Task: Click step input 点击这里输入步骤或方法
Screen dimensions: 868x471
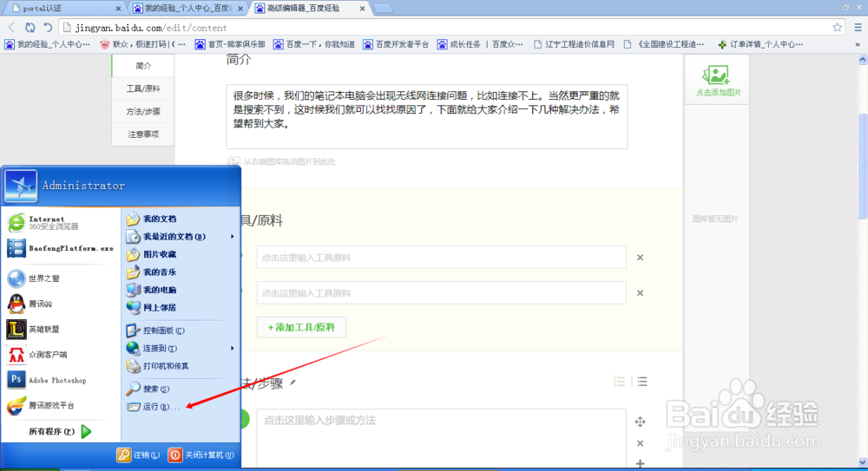Action: [x=441, y=438]
